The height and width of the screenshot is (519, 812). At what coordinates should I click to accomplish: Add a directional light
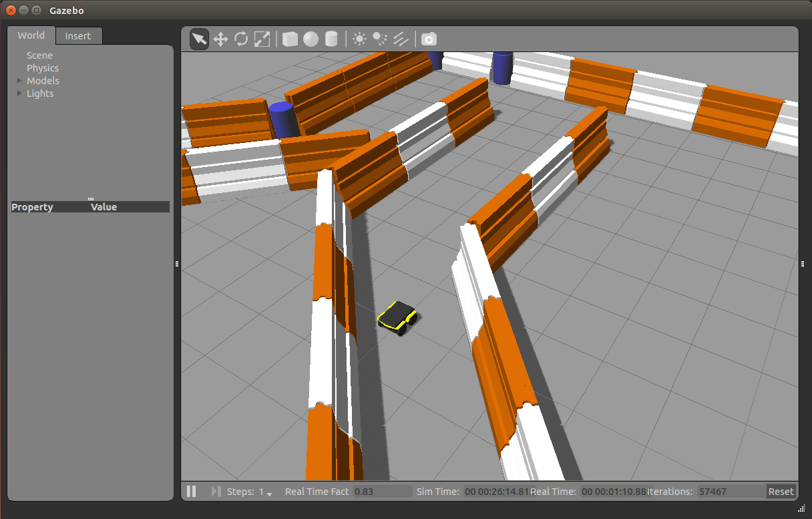401,39
